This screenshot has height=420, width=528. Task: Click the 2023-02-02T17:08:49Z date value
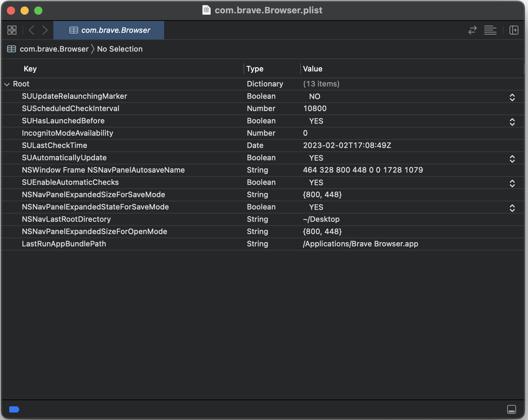[x=347, y=146]
